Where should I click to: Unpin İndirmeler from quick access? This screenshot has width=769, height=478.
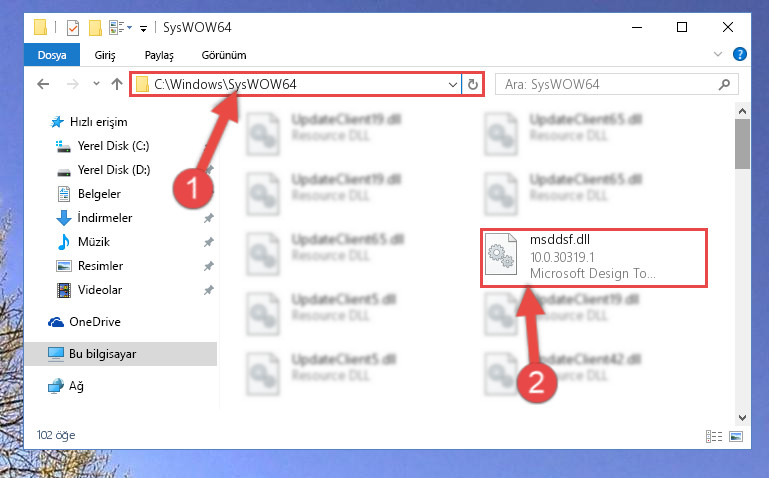pyautogui.click(x=208, y=218)
